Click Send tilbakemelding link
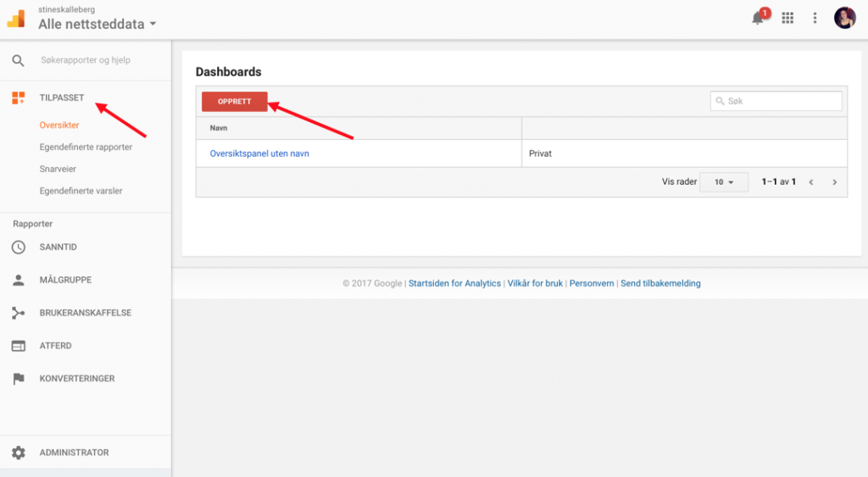 660,283
